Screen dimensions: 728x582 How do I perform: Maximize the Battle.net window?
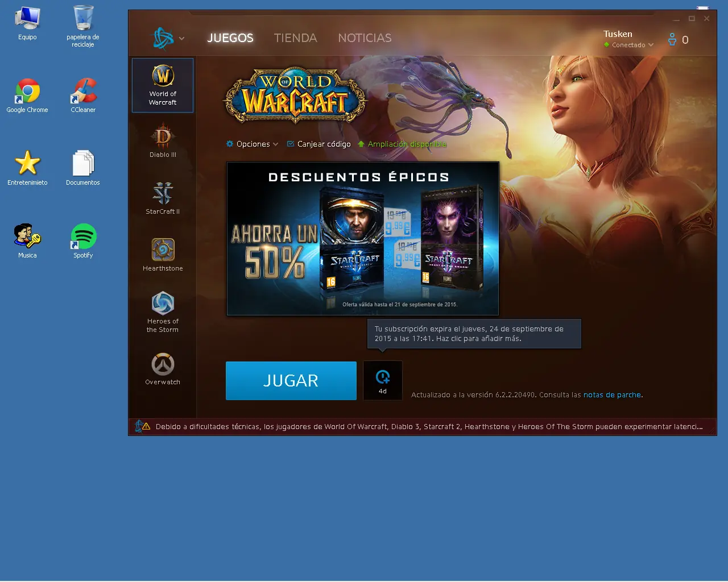coord(692,19)
